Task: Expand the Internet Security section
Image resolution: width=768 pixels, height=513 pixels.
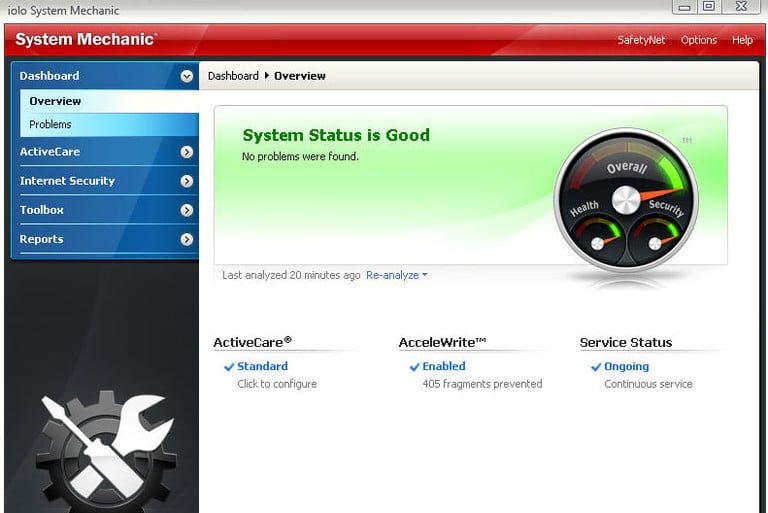Action: (x=187, y=181)
